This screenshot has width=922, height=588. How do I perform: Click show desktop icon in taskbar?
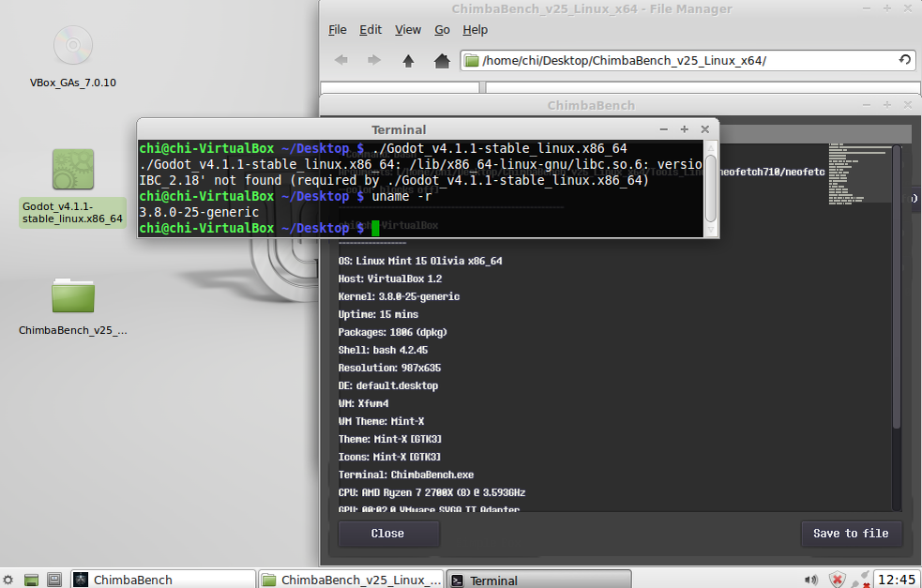31,580
